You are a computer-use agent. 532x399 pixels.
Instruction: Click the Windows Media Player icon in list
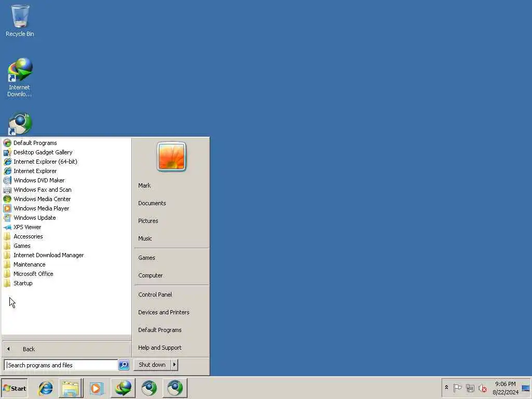pos(7,208)
